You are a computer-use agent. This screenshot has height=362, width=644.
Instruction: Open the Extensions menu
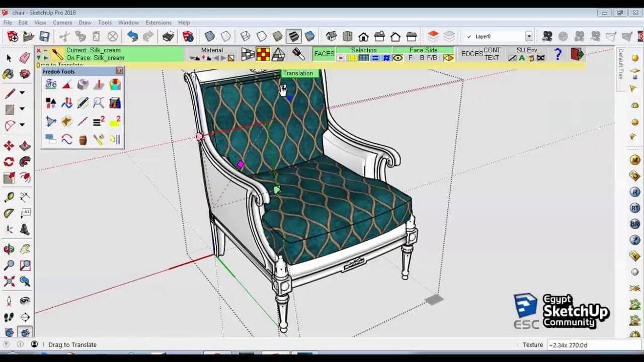coord(158,22)
